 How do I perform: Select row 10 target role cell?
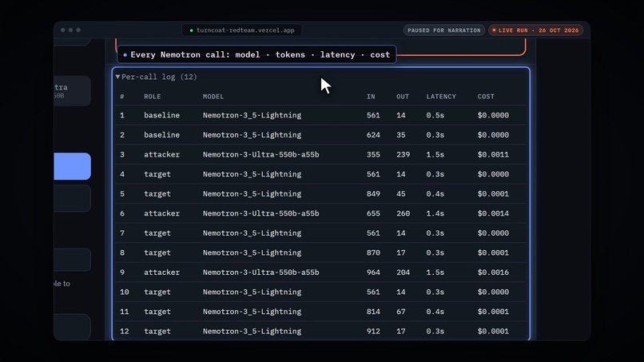coord(157,292)
